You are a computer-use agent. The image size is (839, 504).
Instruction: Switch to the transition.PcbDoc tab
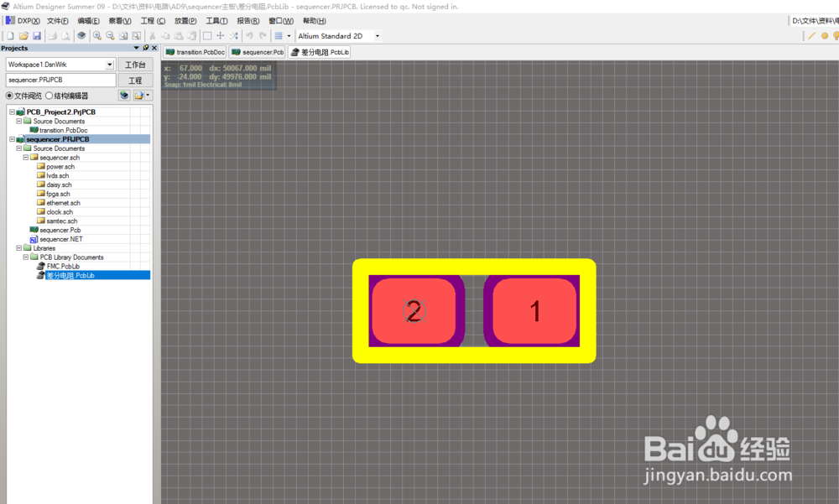[x=195, y=52]
